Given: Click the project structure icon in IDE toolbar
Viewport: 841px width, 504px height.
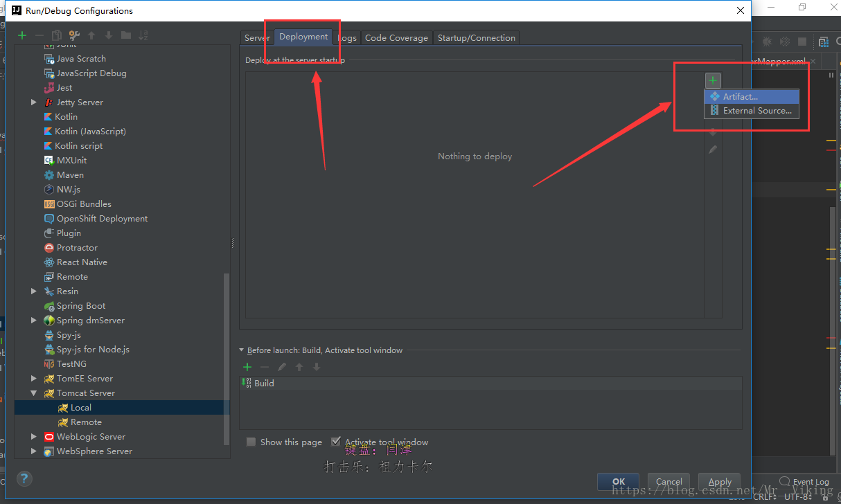Looking at the screenshot, I should (x=824, y=42).
